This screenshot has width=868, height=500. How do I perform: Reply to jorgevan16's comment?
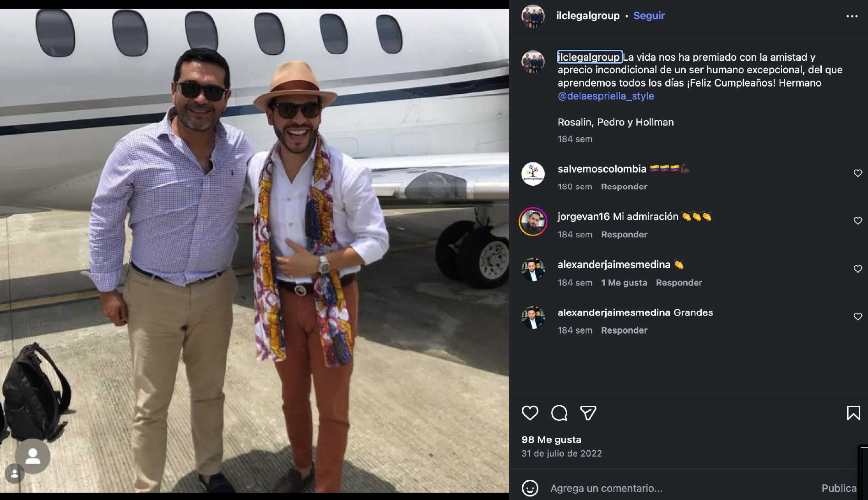point(624,235)
